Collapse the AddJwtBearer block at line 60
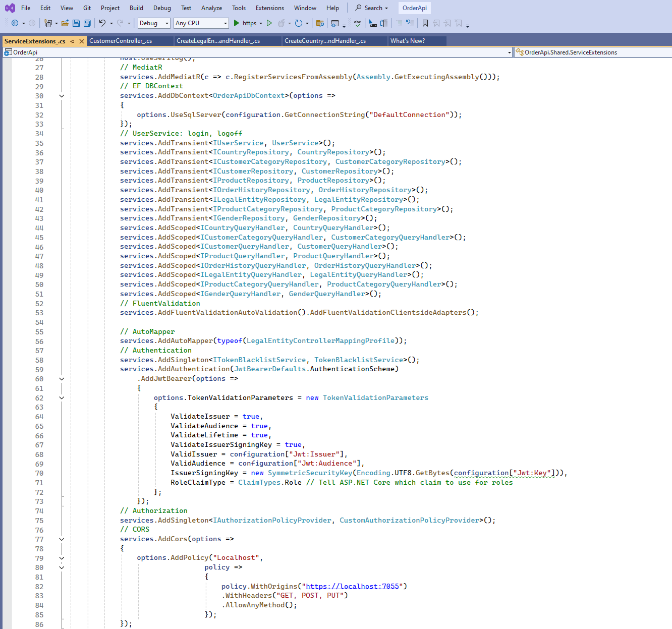This screenshot has height=629, width=672. click(x=62, y=379)
